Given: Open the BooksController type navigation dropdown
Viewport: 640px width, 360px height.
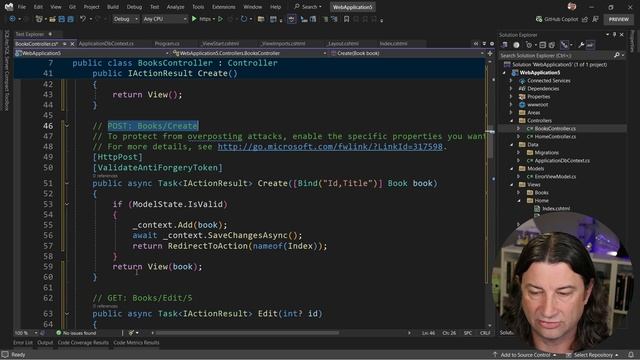Looking at the screenshot, I should tap(249, 53).
